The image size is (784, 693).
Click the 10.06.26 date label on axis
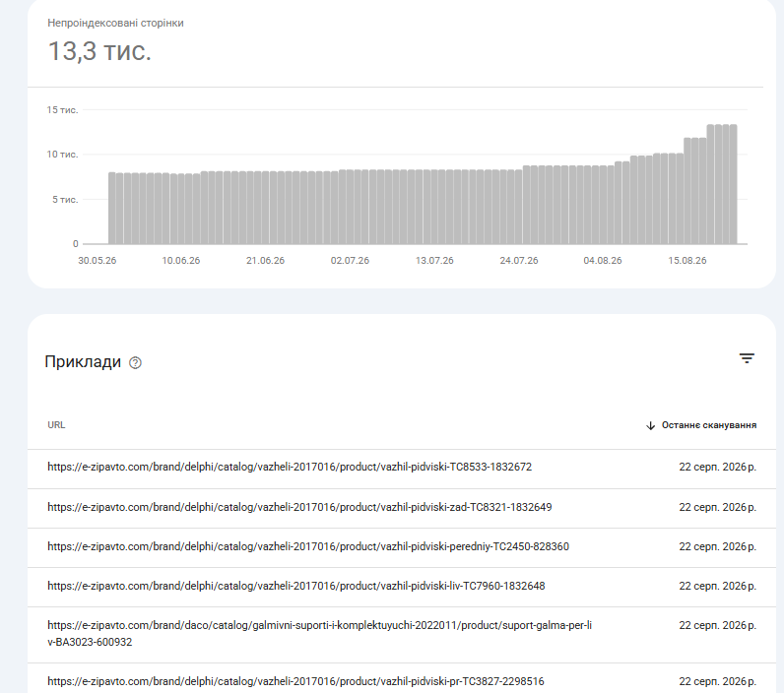180,261
